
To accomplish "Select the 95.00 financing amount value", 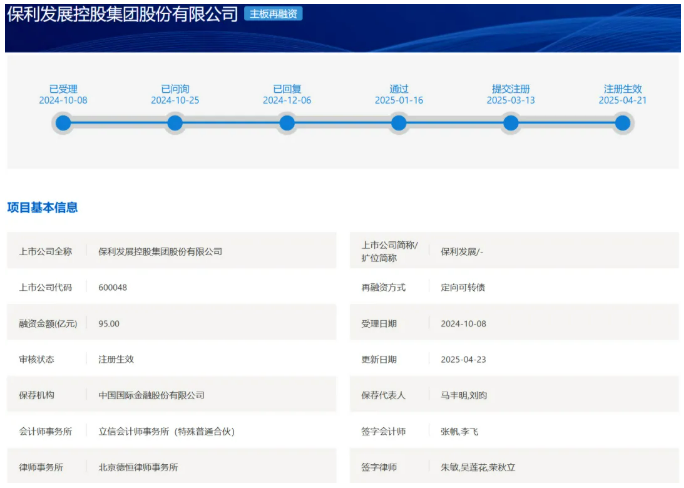I will pos(109,323).
